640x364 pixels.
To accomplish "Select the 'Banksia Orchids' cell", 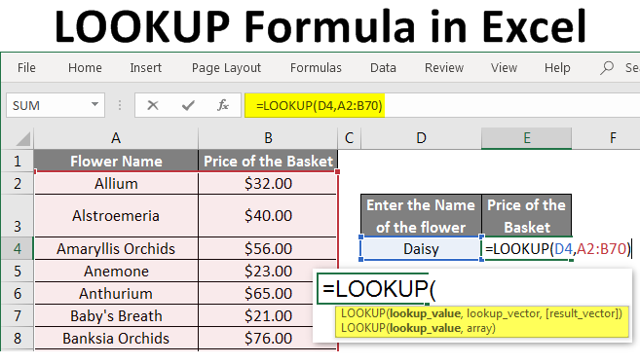I will pyautogui.click(x=116, y=339).
